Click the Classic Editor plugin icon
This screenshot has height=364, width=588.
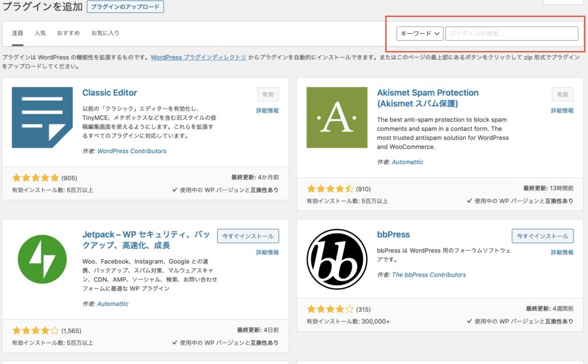click(x=42, y=118)
